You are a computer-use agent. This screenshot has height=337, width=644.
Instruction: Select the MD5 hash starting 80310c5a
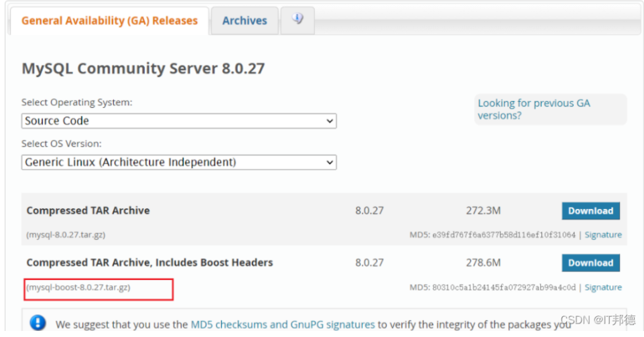click(504, 287)
